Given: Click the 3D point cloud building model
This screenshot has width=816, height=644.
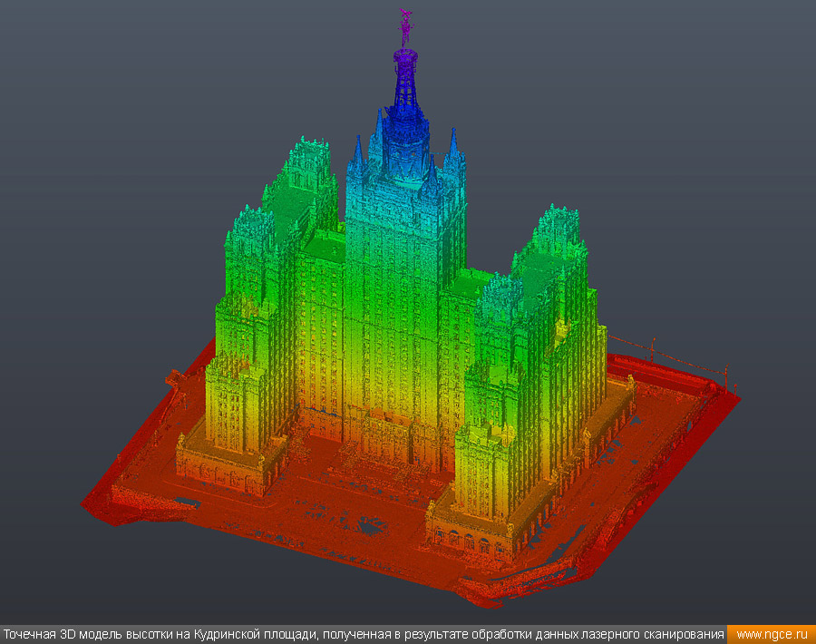Looking at the screenshot, I should click(411, 309).
